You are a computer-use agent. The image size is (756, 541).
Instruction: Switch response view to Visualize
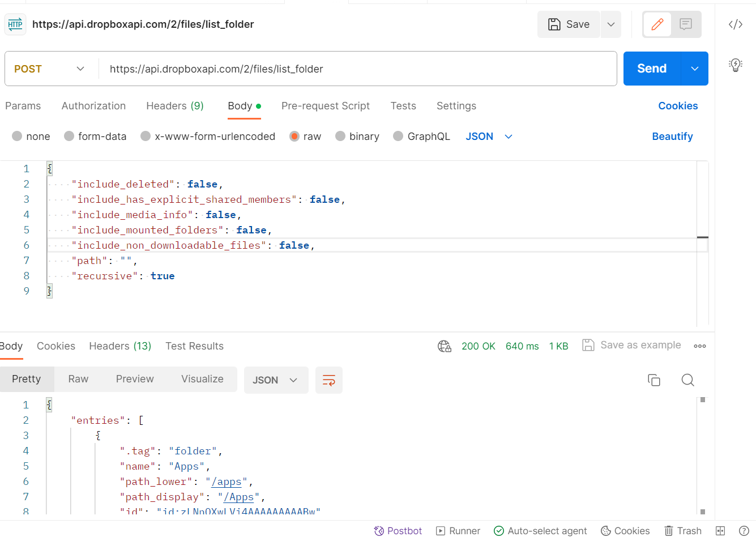tap(202, 379)
